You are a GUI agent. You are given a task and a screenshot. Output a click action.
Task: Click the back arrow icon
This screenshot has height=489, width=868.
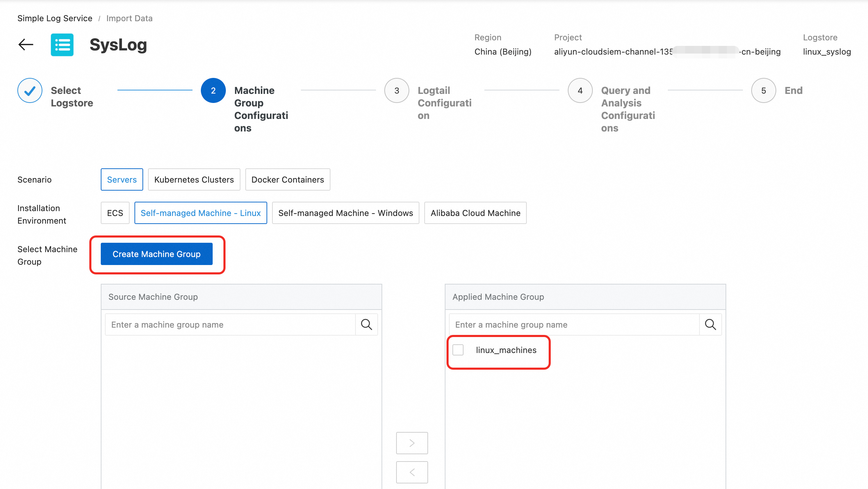26,45
